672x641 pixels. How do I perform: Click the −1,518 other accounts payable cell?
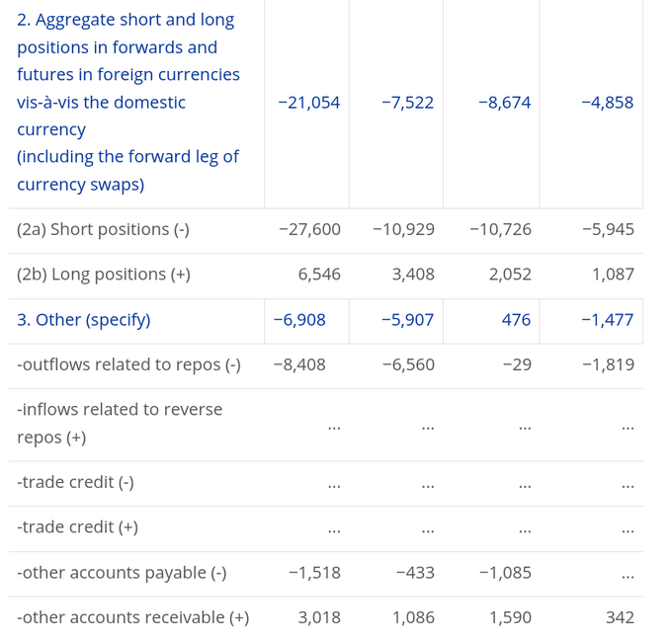[314, 573]
